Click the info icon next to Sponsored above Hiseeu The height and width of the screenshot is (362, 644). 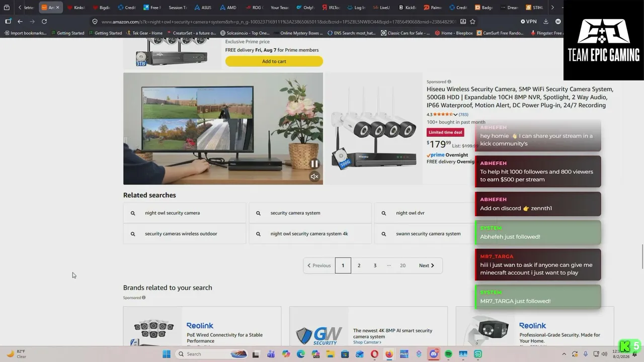pyautogui.click(x=449, y=81)
